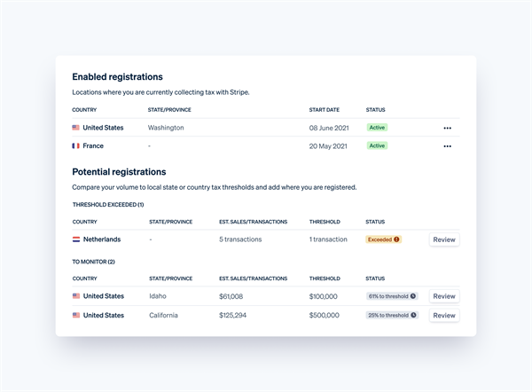532x392 pixels.
Task: Review the Idaho registration
Action: click(x=444, y=296)
